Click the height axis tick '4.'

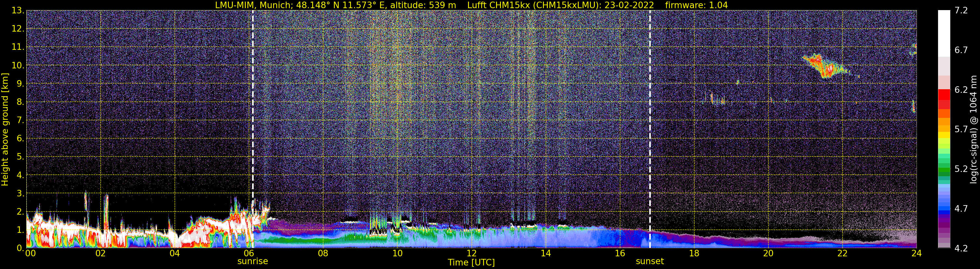point(20,175)
